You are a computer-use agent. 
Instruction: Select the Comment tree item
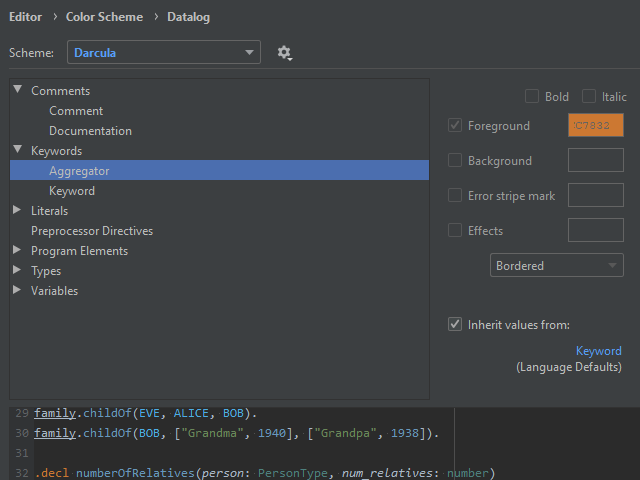coord(76,111)
